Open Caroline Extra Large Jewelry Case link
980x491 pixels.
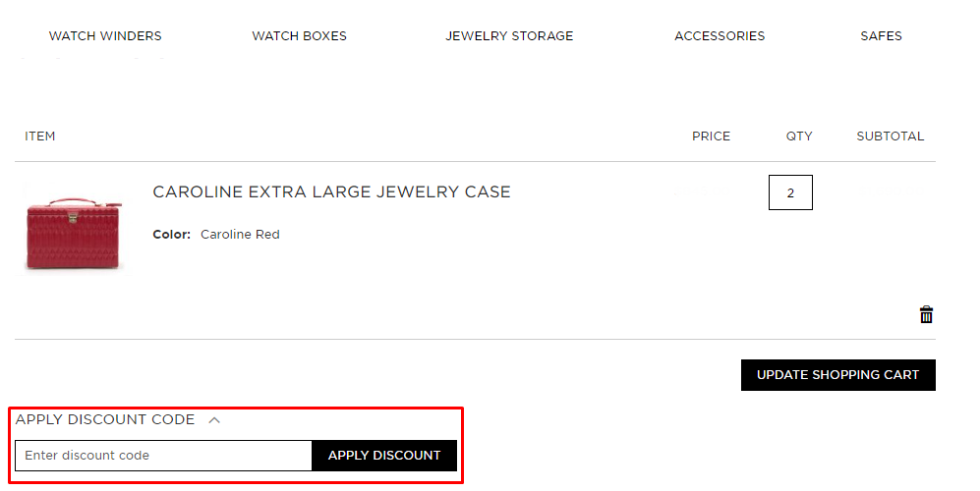[x=331, y=192]
